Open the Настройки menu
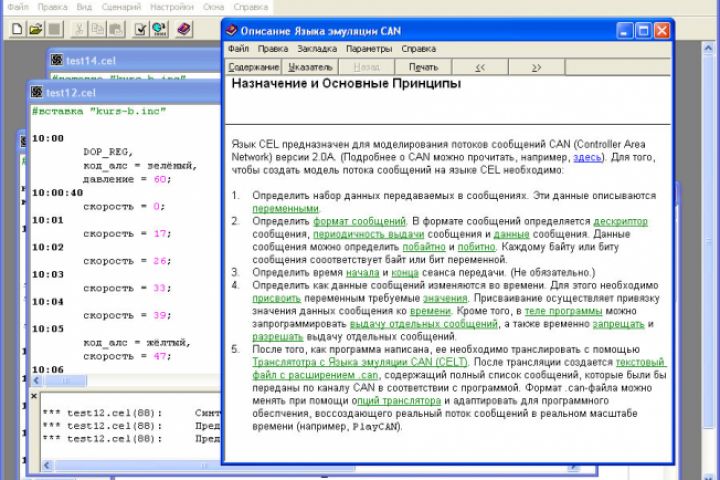 click(172, 7)
